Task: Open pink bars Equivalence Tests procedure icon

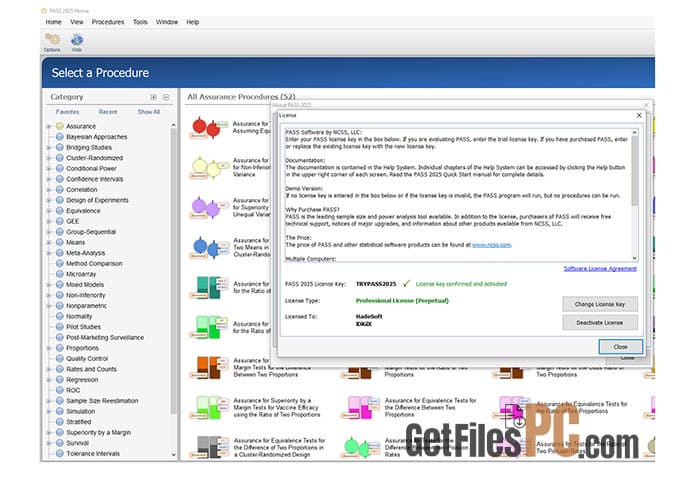Action: (360, 408)
